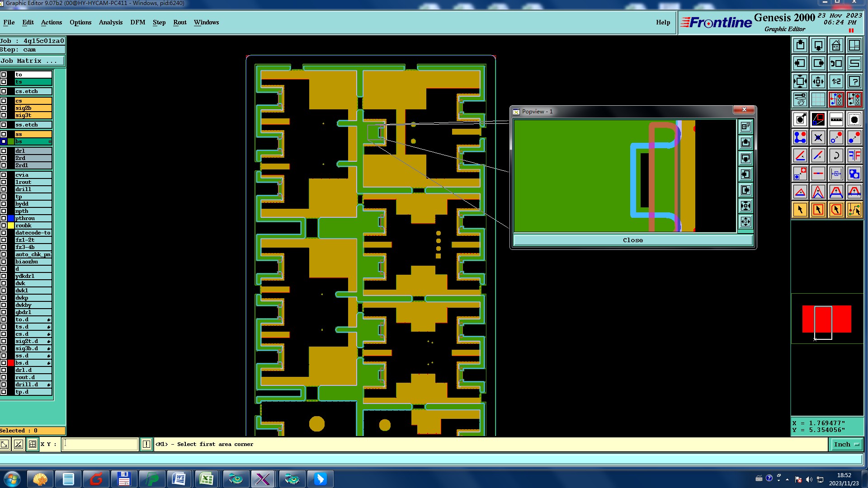868x488 pixels.
Task: Open the Inch units dropdown
Action: (846, 445)
